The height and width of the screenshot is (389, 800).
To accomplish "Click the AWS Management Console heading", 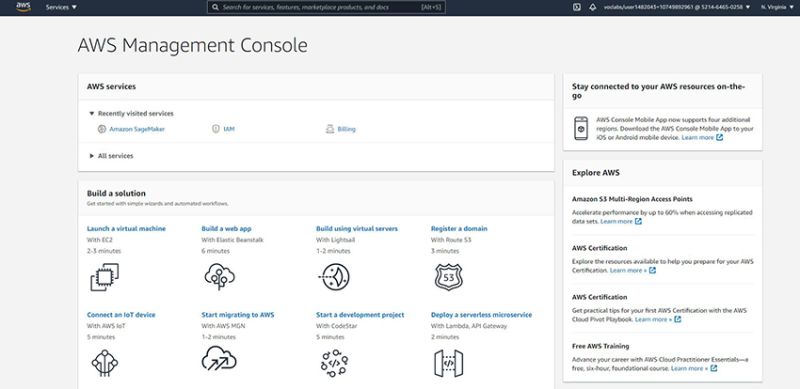I will point(192,45).
